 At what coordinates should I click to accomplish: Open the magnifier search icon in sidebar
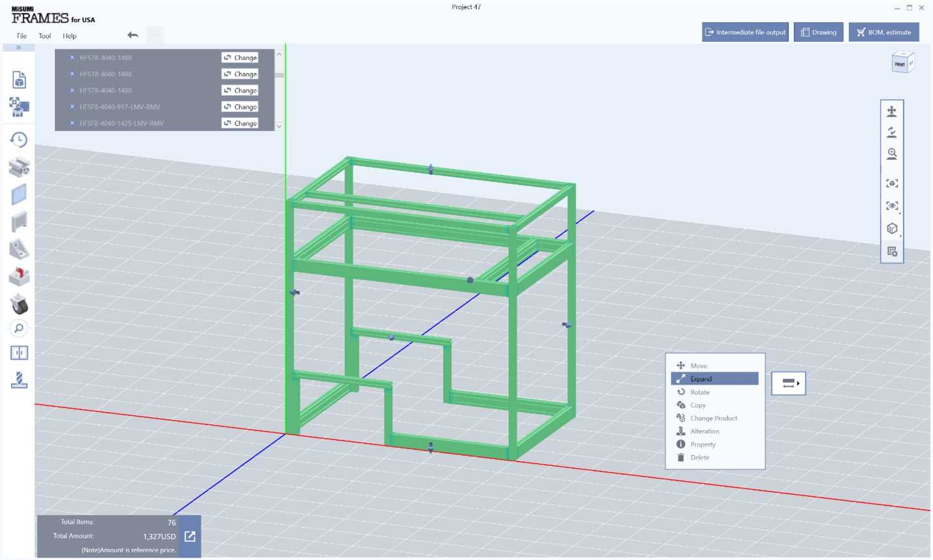(19, 329)
